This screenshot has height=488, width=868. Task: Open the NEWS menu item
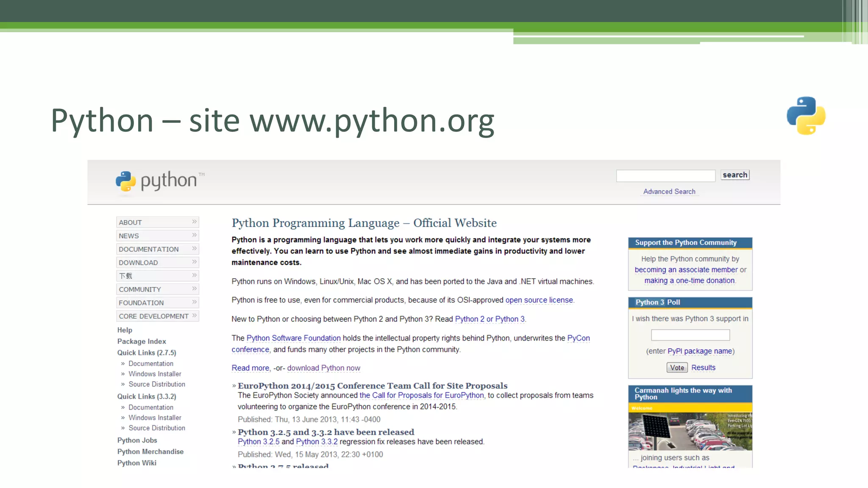158,236
